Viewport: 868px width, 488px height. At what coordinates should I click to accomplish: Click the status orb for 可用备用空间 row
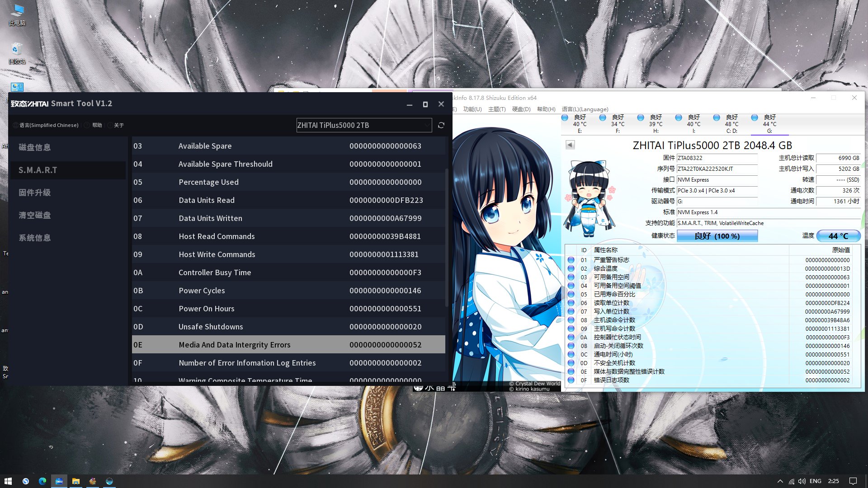point(571,277)
